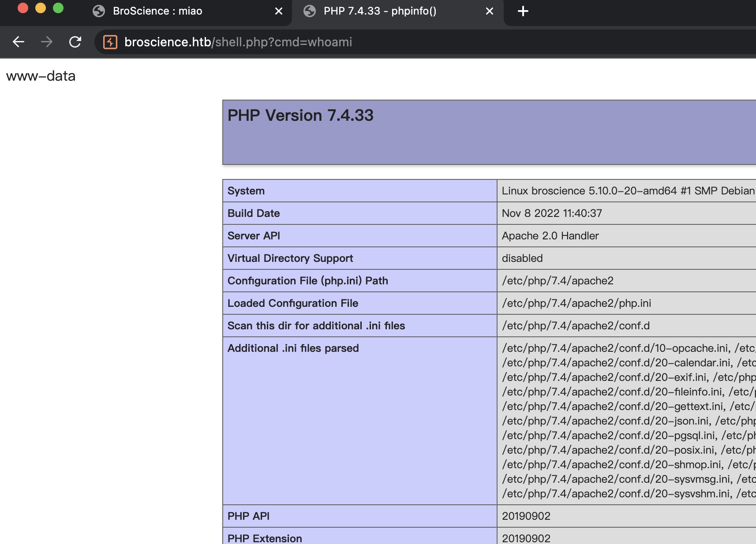Open a new tab with the plus button
The height and width of the screenshot is (544, 756).
coord(523,11)
